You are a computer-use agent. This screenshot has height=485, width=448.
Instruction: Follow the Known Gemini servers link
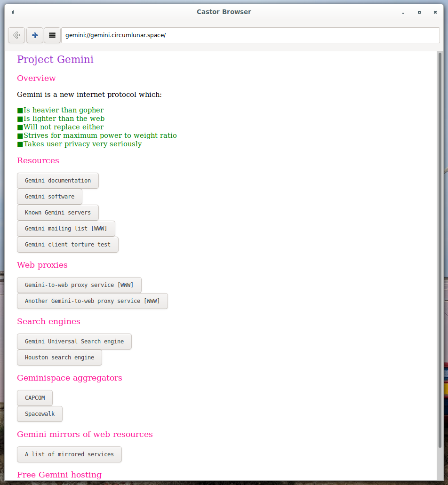tap(58, 213)
